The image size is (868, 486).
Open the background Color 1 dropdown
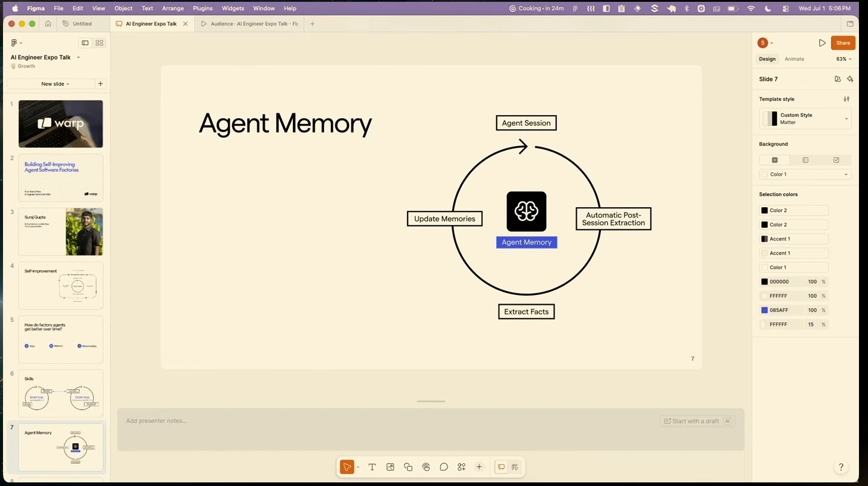click(x=805, y=175)
